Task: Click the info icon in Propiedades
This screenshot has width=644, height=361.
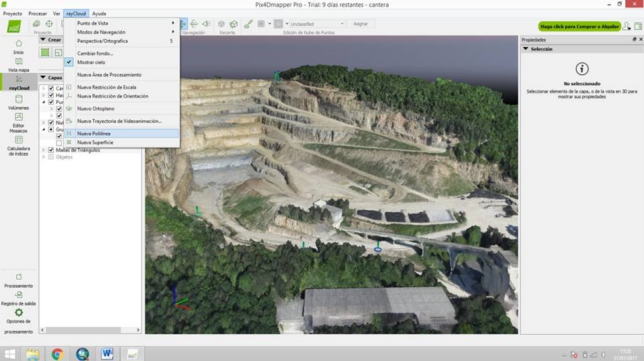Action: coord(582,68)
